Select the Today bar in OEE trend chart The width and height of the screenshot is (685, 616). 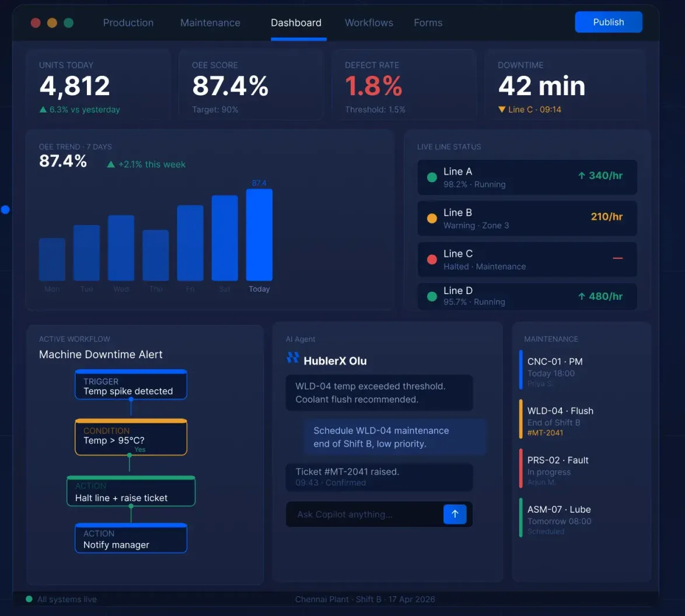[259, 235]
